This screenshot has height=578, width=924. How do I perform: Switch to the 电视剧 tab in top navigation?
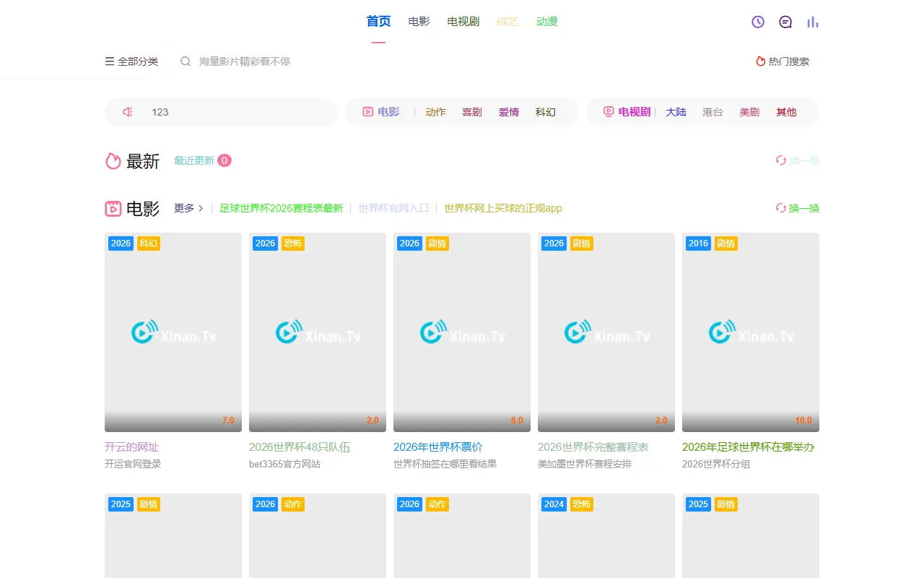click(x=463, y=22)
